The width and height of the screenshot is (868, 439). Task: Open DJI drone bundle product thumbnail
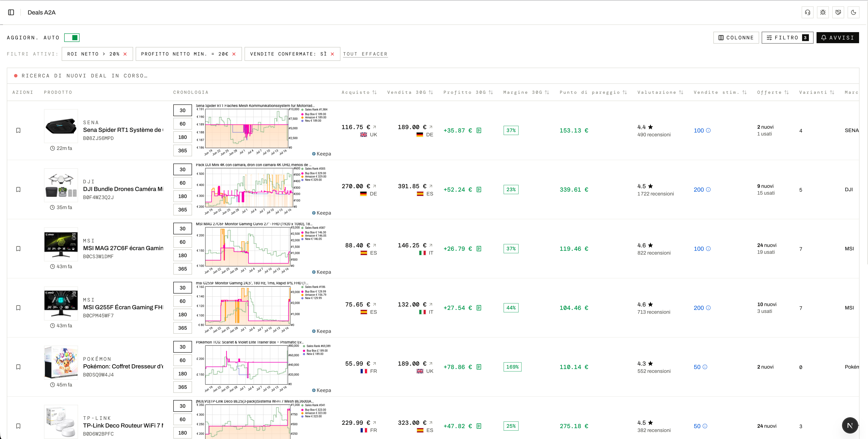coord(61,185)
